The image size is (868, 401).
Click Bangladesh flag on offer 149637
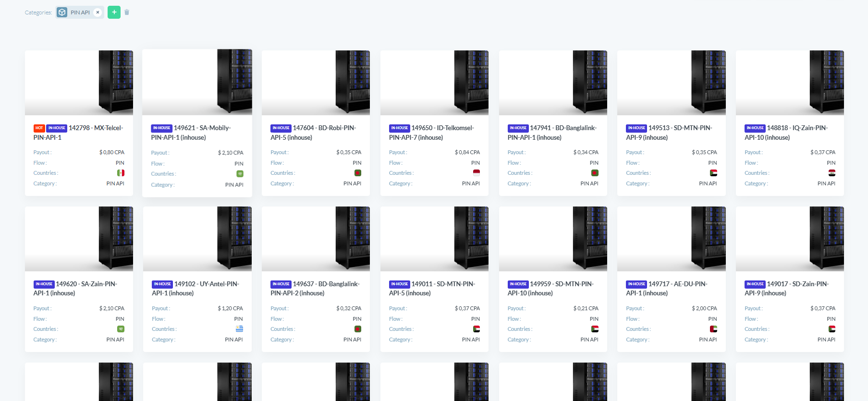357,329
